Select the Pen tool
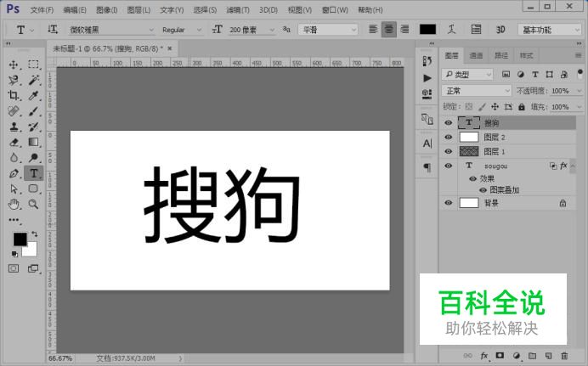The image size is (588, 366). pyautogui.click(x=14, y=173)
